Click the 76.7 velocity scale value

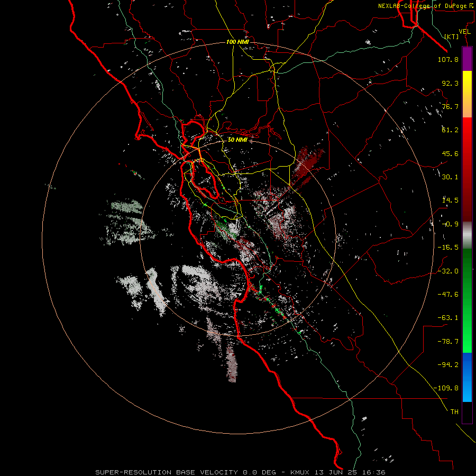click(450, 106)
